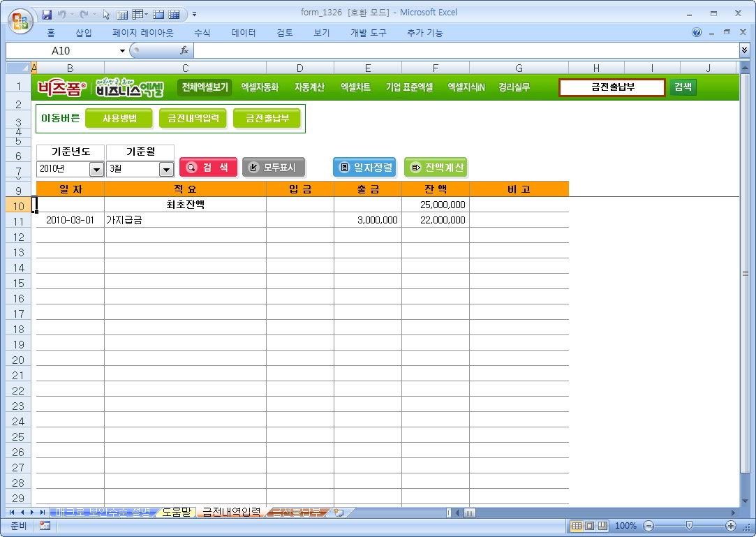Click the zoom slider handle
The image size is (756, 537).
tap(689, 526)
